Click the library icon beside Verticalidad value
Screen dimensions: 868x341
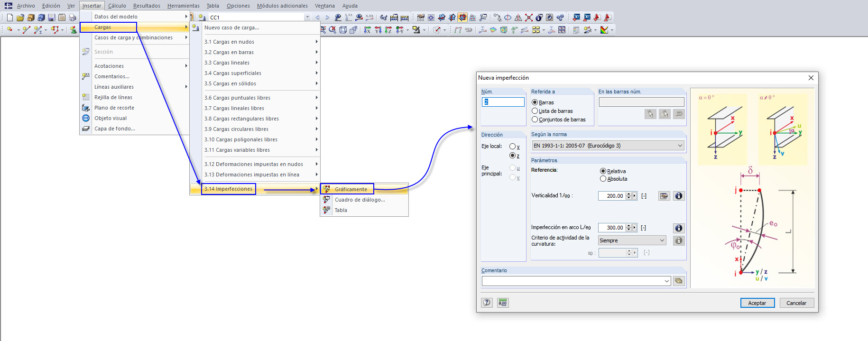[664, 196]
